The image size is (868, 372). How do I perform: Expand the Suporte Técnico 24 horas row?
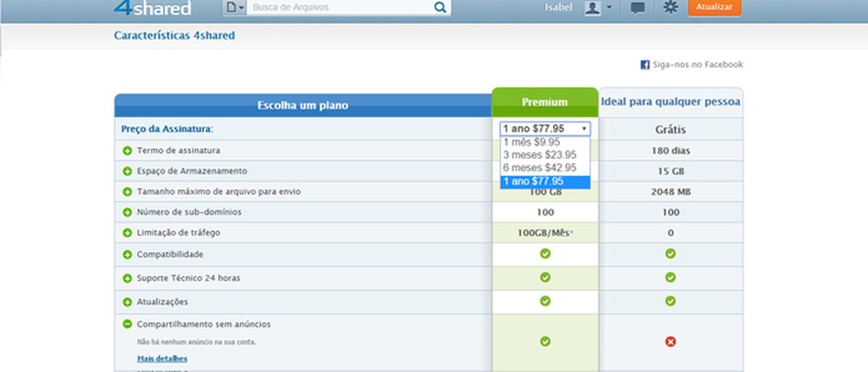(x=127, y=279)
